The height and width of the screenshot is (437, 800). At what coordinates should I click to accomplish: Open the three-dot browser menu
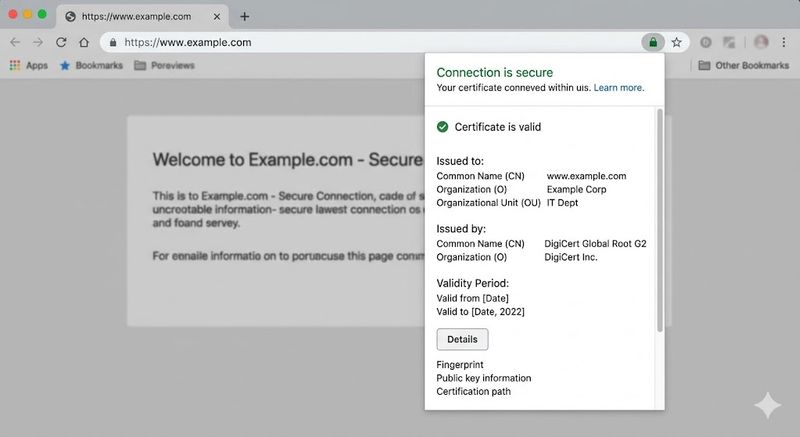point(784,42)
